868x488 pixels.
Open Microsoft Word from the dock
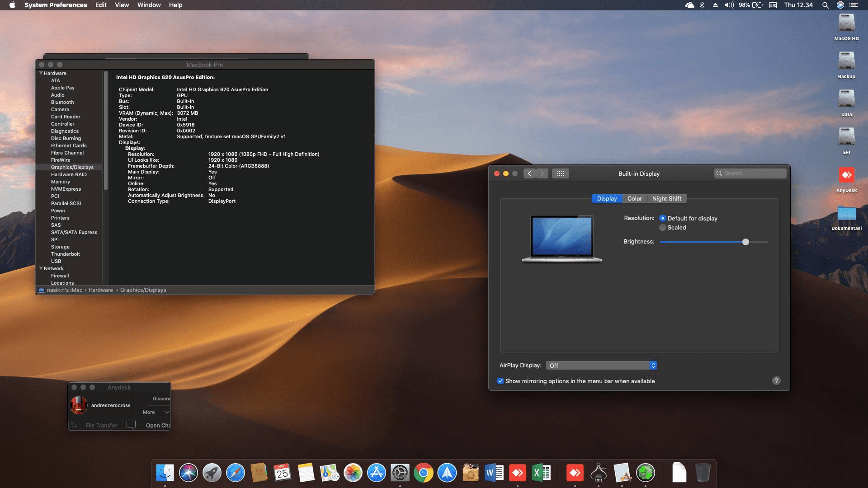[494, 473]
